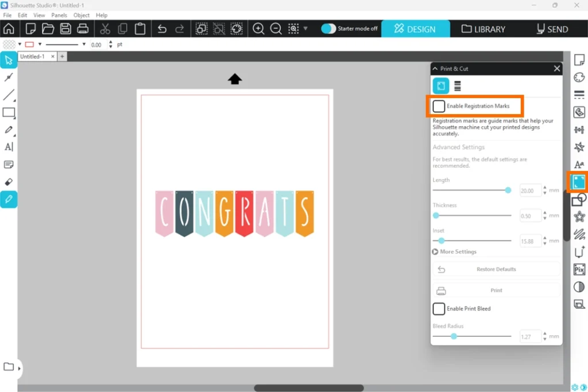Viewport: 588px width, 392px height.
Task: Switch to the LIBRARY tab
Action: tap(483, 29)
